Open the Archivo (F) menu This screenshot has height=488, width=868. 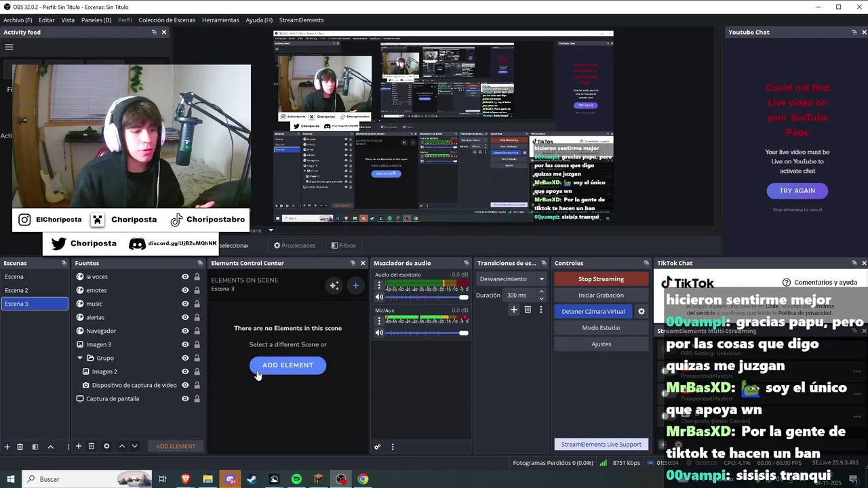tap(18, 20)
